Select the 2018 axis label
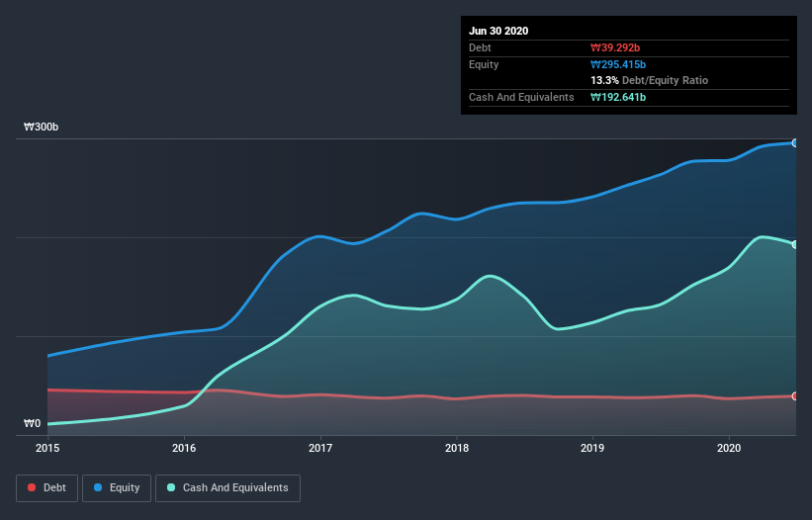The height and width of the screenshot is (520, 812). 457,448
